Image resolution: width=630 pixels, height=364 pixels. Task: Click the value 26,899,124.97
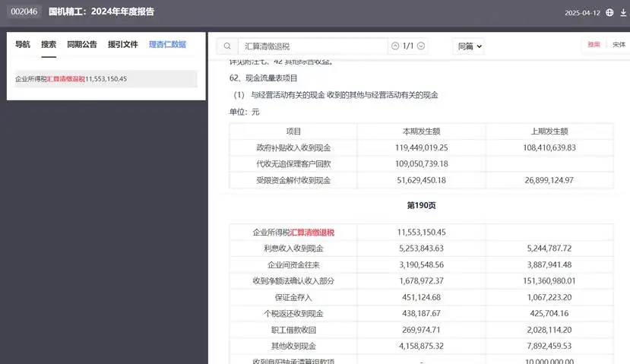coord(549,180)
